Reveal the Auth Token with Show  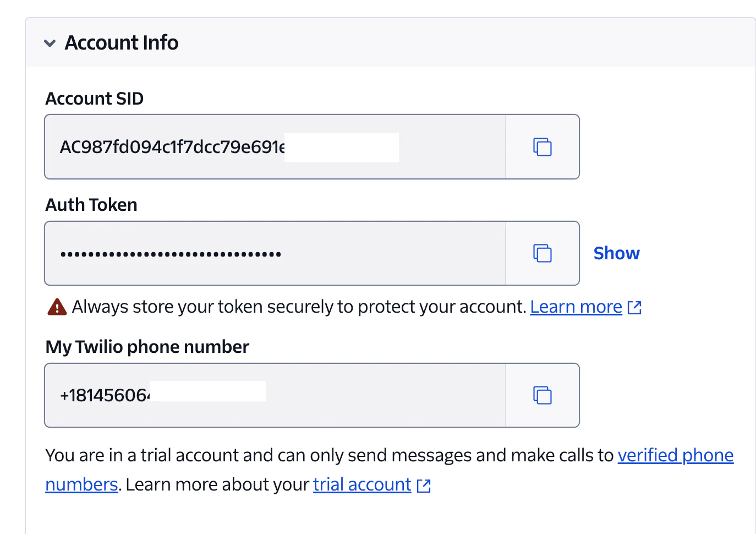(616, 253)
